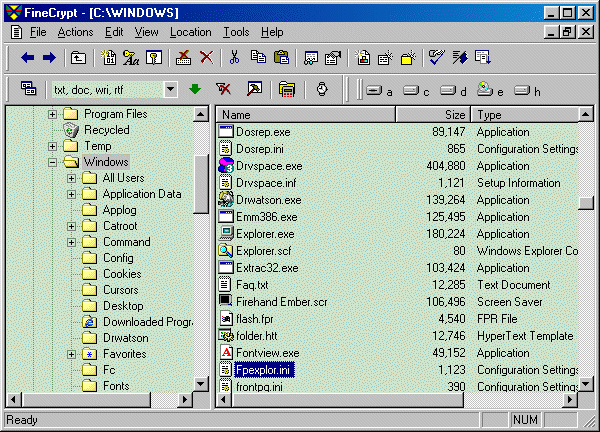Select the Recycled folder in tree
This screenshot has width=600, height=432.
(107, 130)
